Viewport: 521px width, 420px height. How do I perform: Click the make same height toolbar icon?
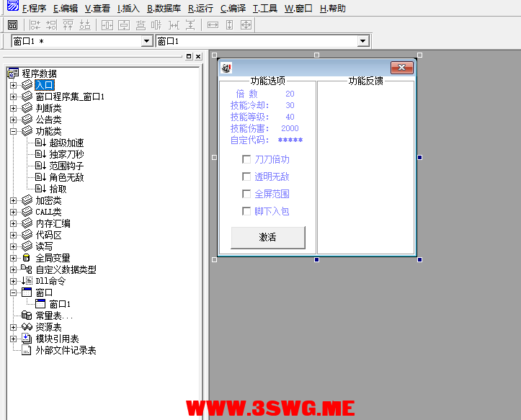pyautogui.click(x=229, y=25)
